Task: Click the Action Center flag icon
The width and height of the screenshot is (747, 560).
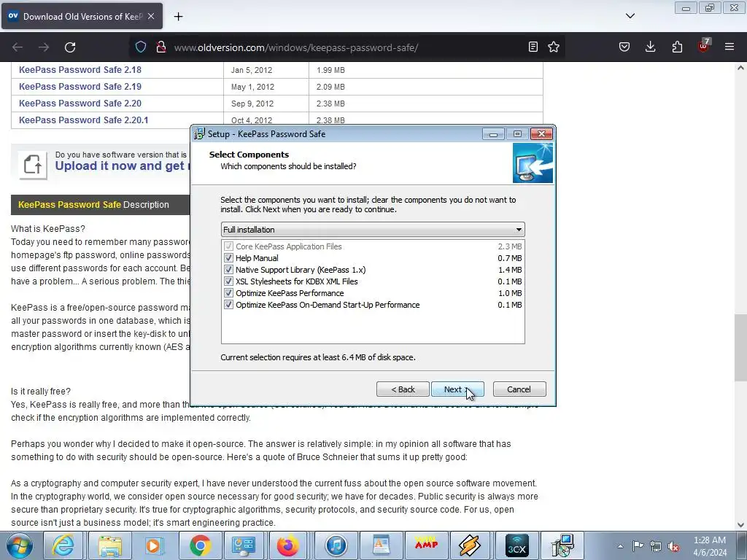Action: pyautogui.click(x=638, y=546)
